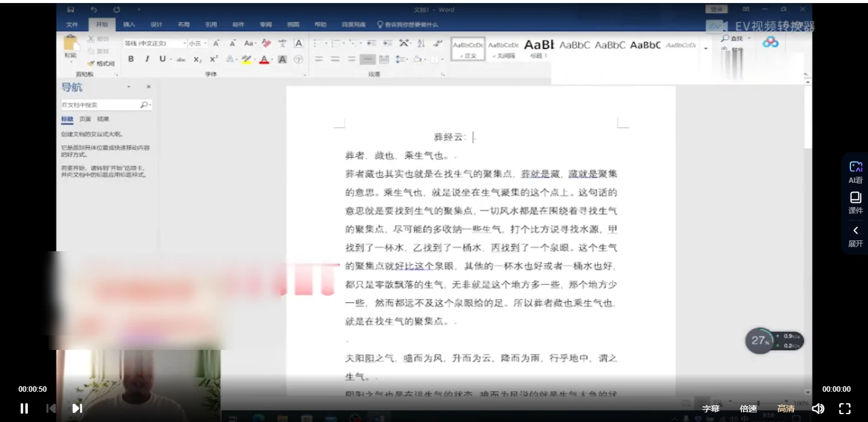Click the Align Left paragraph icon
Image resolution: width=868 pixels, height=422 pixels.
tap(318, 59)
